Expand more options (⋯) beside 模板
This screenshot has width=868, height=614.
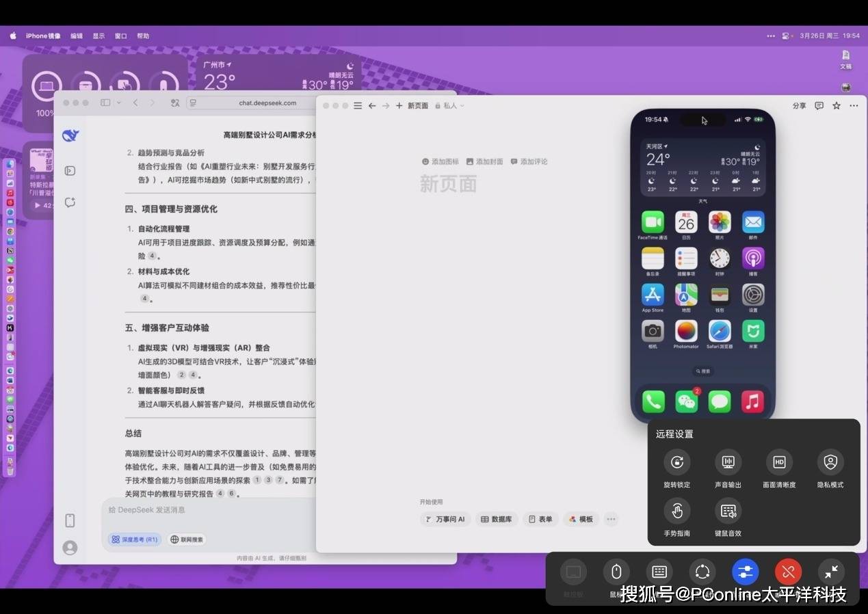(611, 519)
